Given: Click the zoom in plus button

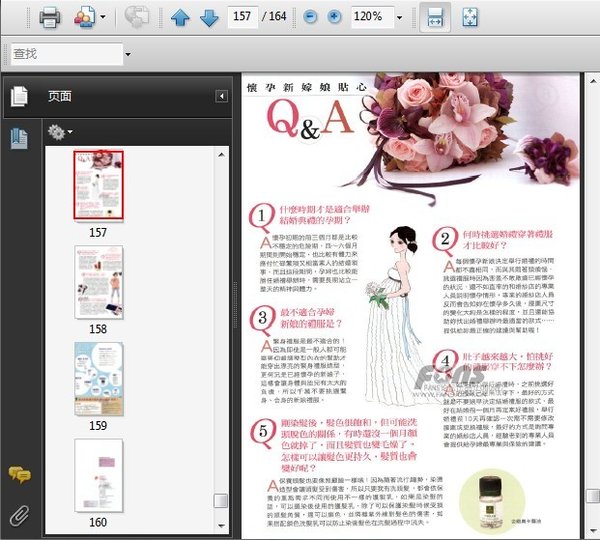Looking at the screenshot, I should pos(334,17).
